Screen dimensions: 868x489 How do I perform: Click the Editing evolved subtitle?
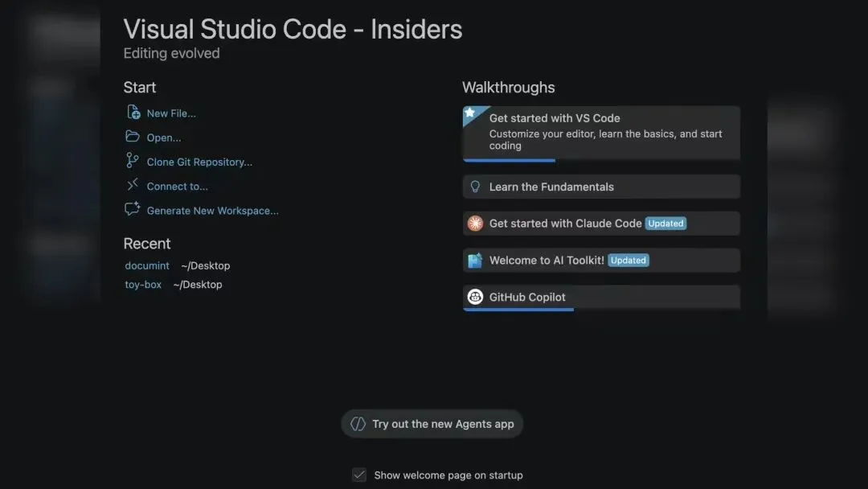point(172,53)
